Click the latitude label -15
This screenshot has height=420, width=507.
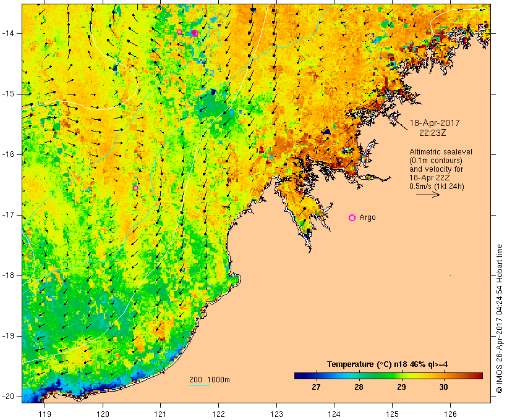click(x=7, y=94)
